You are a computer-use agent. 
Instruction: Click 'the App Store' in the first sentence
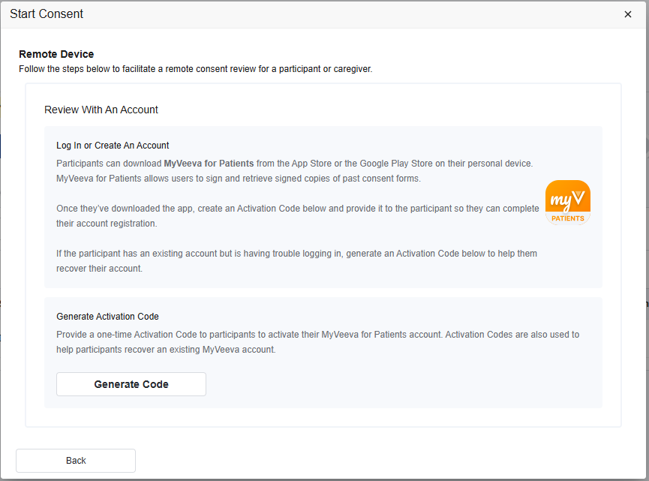[304, 164]
